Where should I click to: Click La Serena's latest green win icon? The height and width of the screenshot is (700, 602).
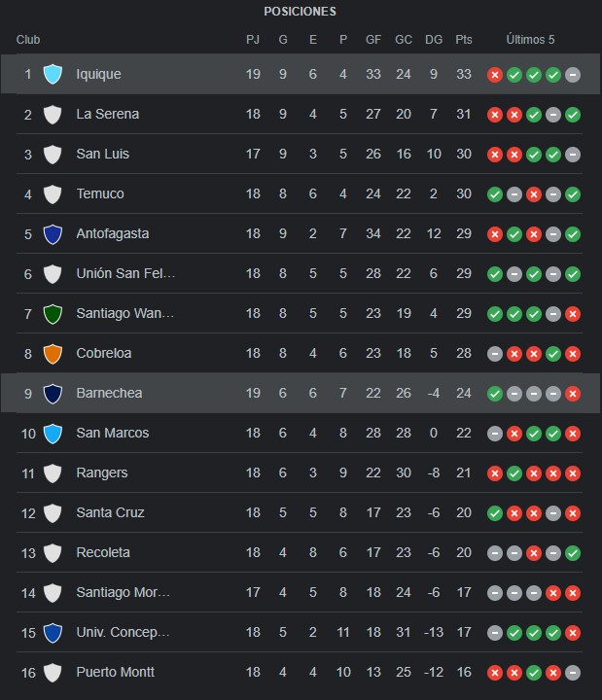tap(573, 115)
